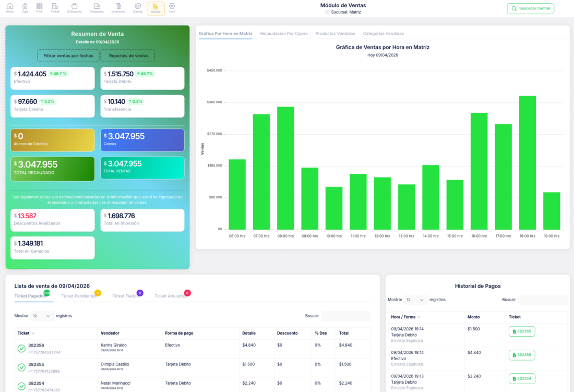Click vendor name Karina Giraldo

coord(113,345)
